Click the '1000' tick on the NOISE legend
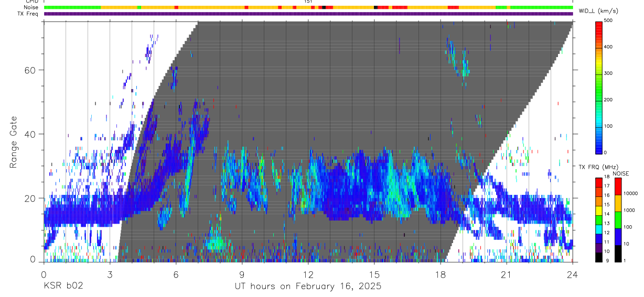644x297 pixels. click(x=629, y=210)
